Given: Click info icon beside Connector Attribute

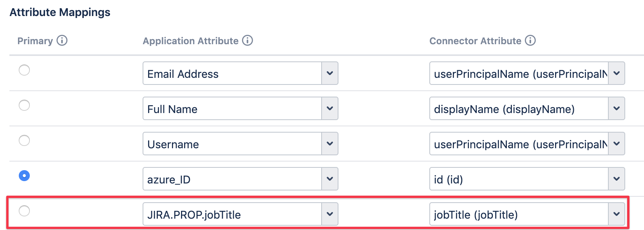Looking at the screenshot, I should [530, 41].
